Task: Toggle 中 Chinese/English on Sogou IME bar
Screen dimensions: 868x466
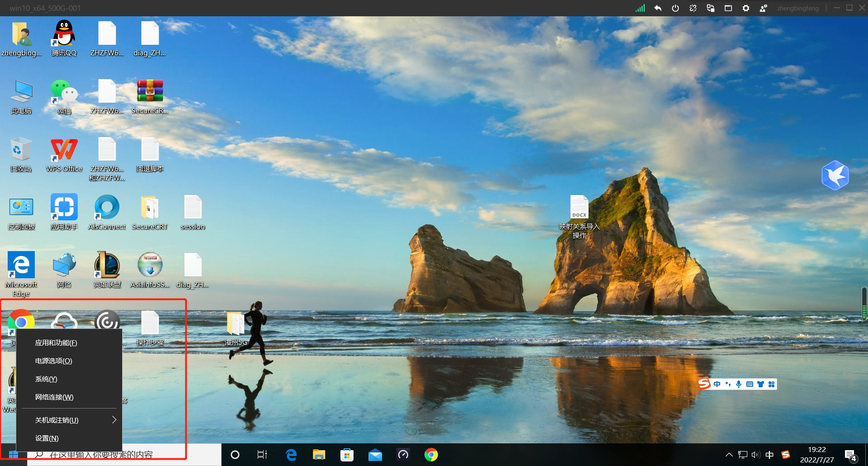Action: [717, 384]
